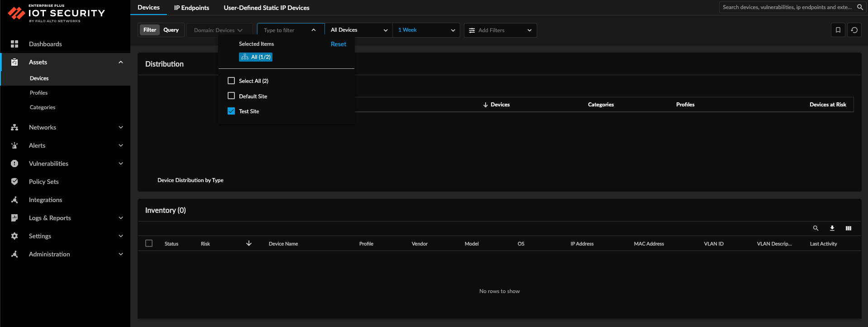Click the global search magnifier icon
This screenshot has width=868, height=327.
(860, 7)
